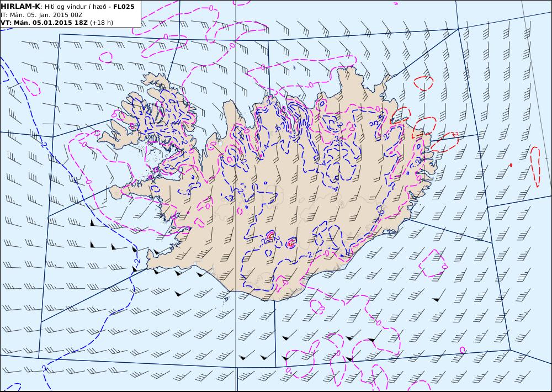Click the '(+18 h)' forecast offset text
552x392 pixels.
(x=102, y=23)
